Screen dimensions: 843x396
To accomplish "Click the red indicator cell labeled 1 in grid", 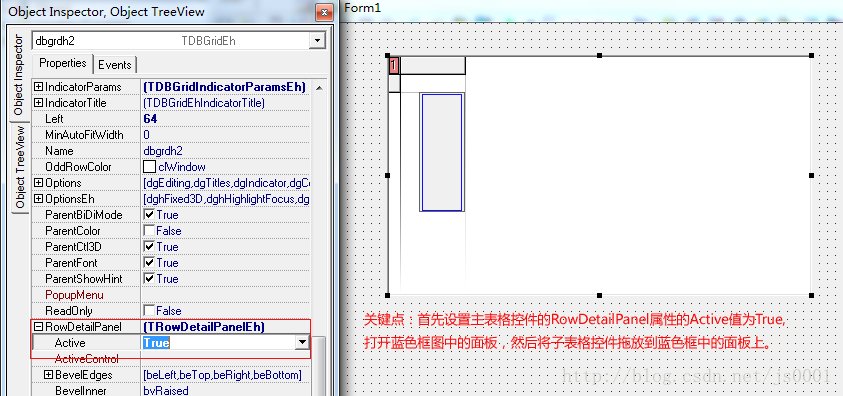I will point(394,65).
